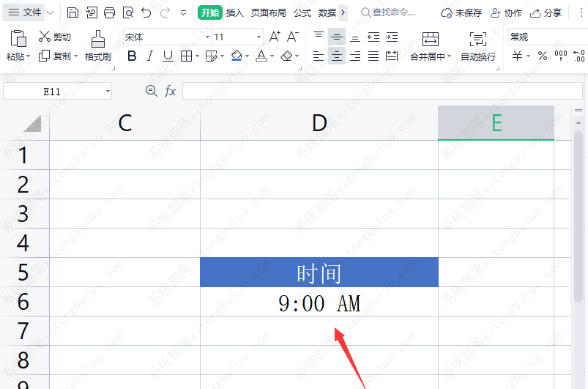Click decrease indent icon
The width and height of the screenshot is (588, 389).
(373, 37)
